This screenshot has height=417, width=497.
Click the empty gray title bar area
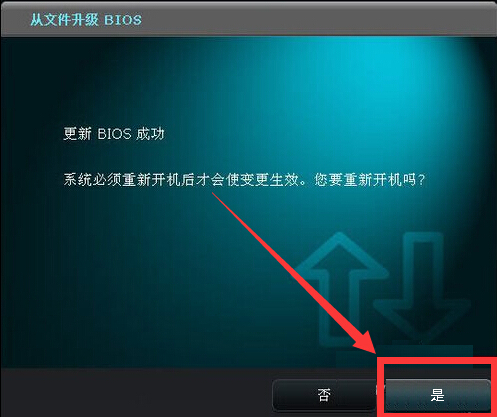coord(317,19)
